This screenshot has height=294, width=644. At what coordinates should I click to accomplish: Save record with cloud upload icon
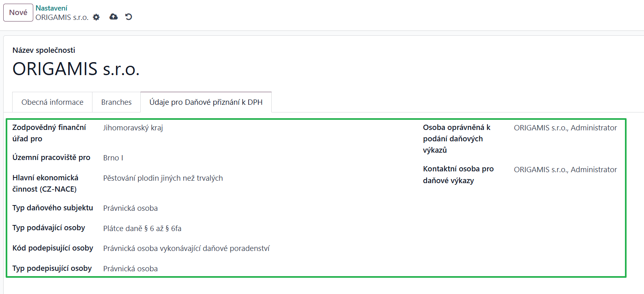tap(114, 17)
